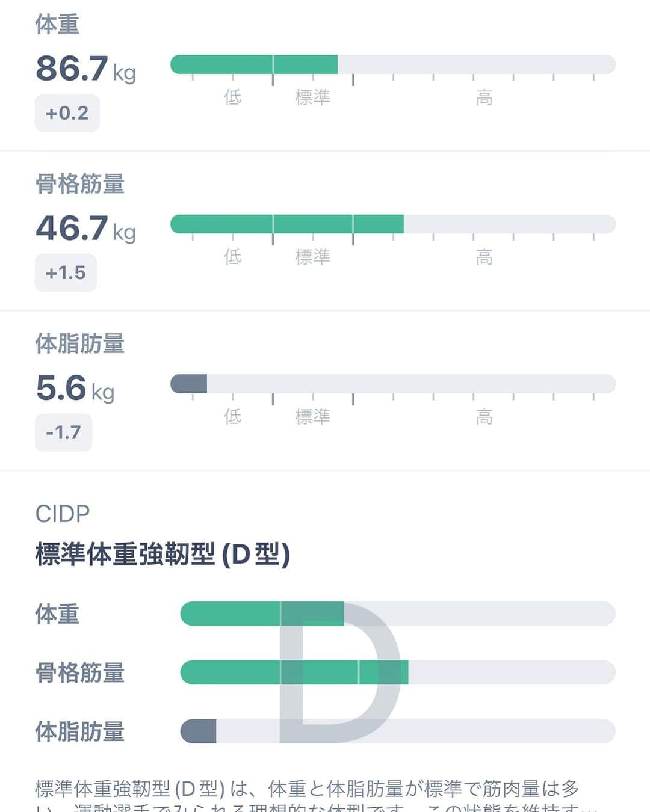
Task: Tap the CIDP section label
Action: point(63,514)
